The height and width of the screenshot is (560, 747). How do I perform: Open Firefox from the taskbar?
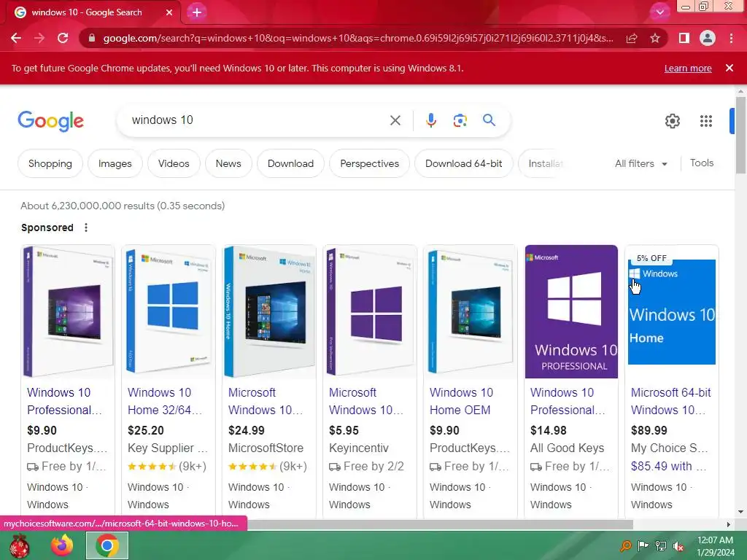[x=63, y=545]
